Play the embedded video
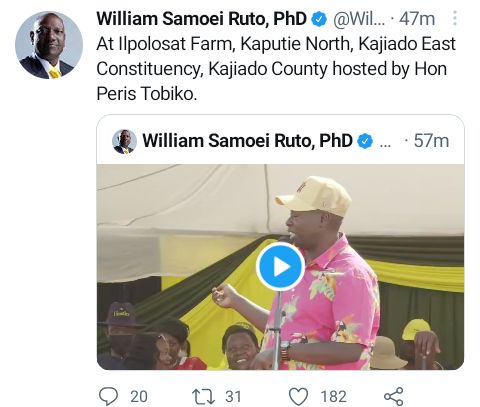This screenshot has width=480, height=407. (x=280, y=266)
